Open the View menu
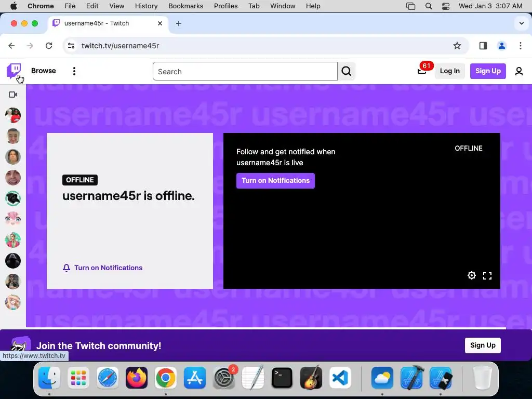 coord(117,6)
